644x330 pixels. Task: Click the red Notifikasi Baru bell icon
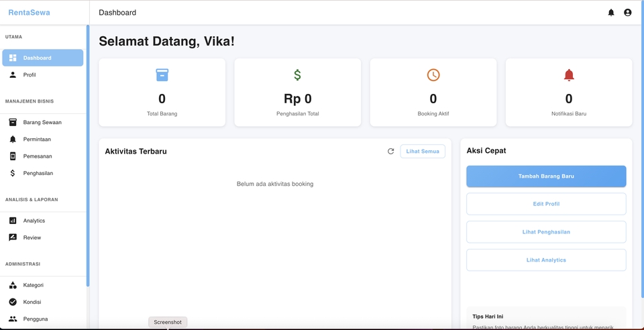pos(569,75)
